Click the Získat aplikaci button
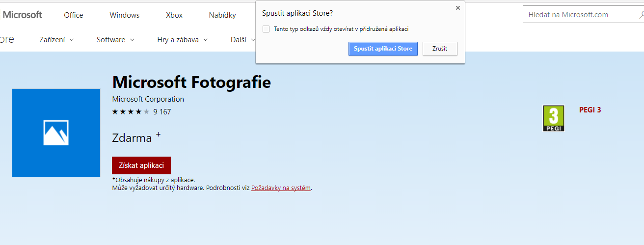 click(x=141, y=165)
